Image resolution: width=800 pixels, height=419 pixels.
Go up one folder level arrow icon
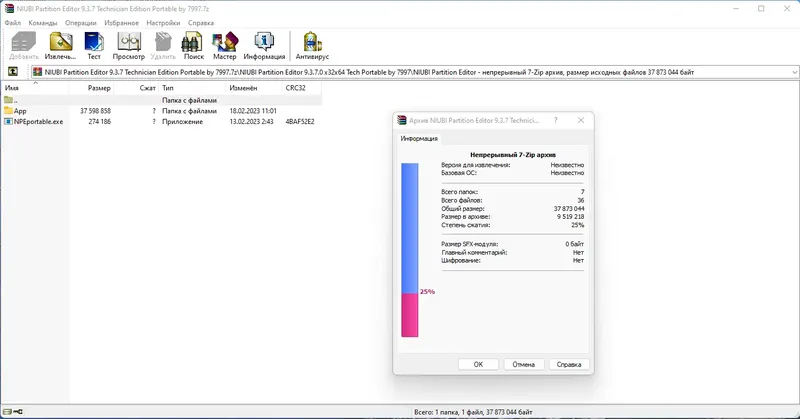click(x=13, y=72)
